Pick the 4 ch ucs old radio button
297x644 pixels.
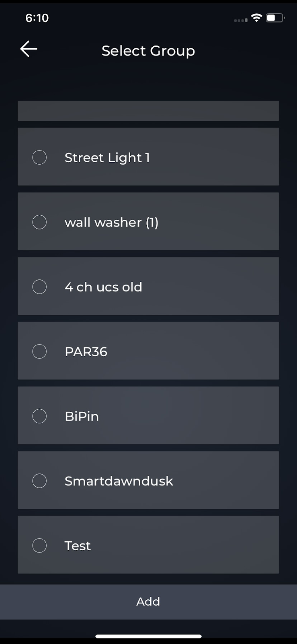(39, 287)
